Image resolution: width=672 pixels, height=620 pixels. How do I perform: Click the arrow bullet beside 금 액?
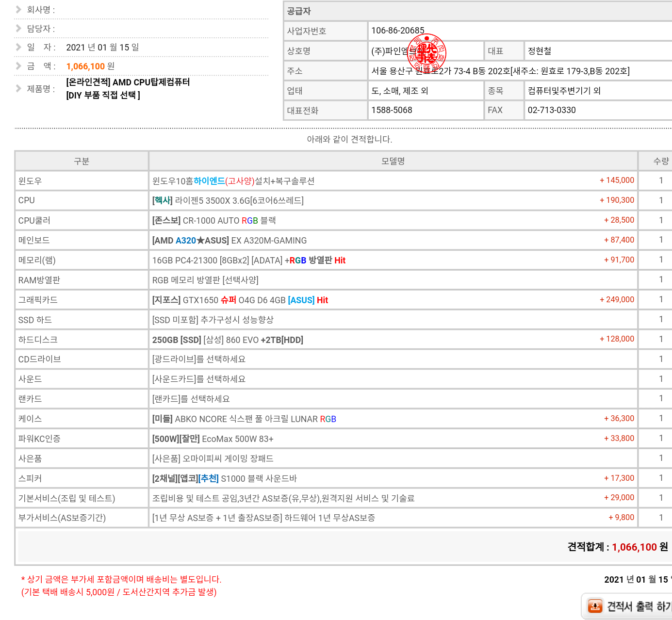(x=18, y=66)
